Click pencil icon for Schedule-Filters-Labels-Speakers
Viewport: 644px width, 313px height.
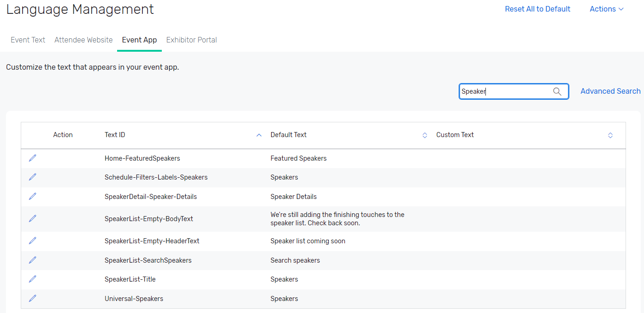click(32, 177)
